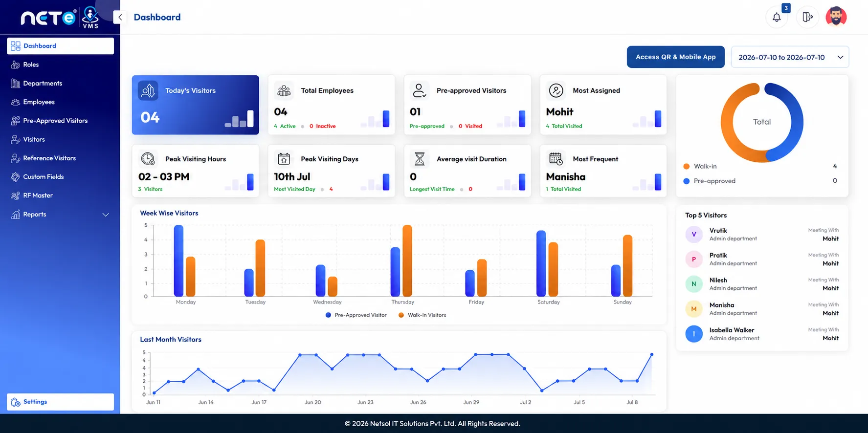Select Manisha avatar in Top 5 Visitors
Image resolution: width=868 pixels, height=433 pixels.
[x=693, y=309]
